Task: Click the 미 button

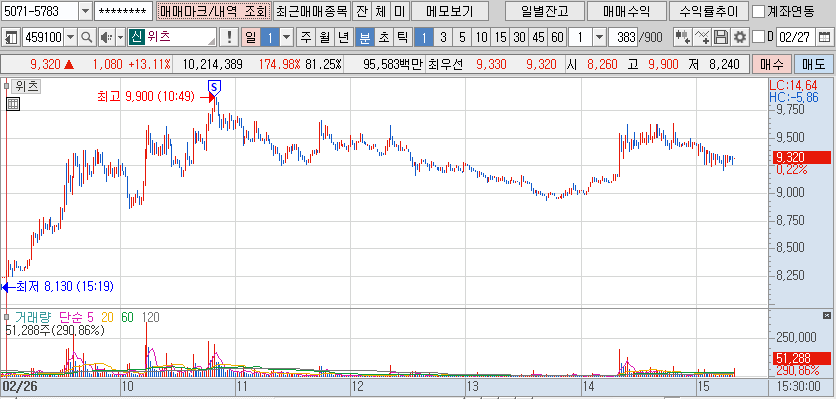Action: tap(399, 11)
